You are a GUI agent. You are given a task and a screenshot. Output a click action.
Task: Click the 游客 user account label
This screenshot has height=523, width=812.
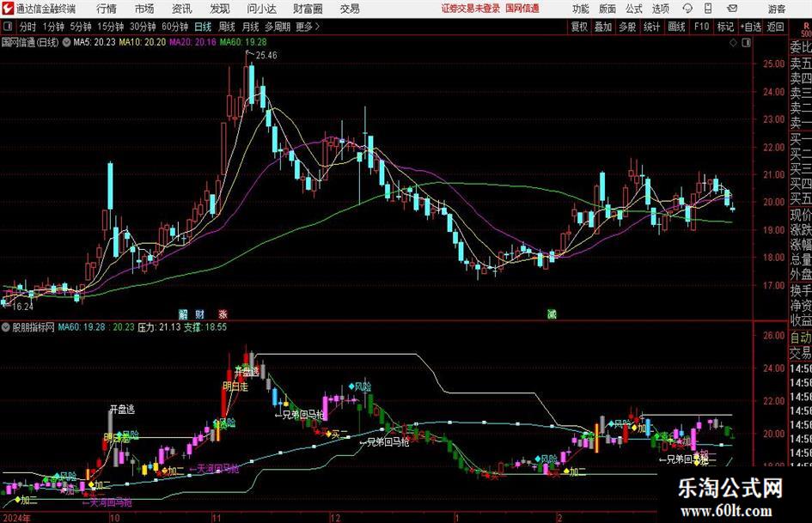point(776,9)
